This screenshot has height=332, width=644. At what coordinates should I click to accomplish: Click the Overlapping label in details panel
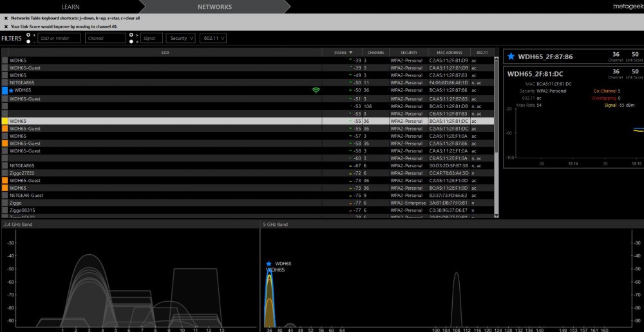tap(605, 98)
